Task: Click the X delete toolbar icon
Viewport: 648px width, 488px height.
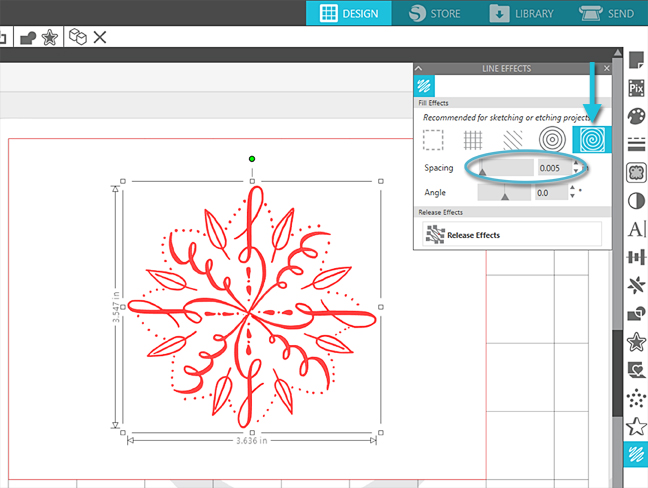Action: [100, 37]
